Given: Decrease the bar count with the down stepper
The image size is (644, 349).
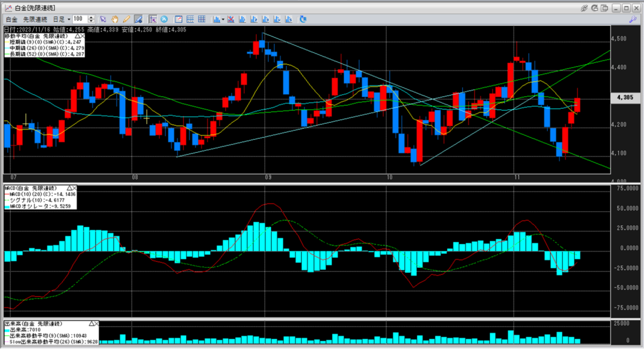Looking at the screenshot, I should pyautogui.click(x=92, y=21).
